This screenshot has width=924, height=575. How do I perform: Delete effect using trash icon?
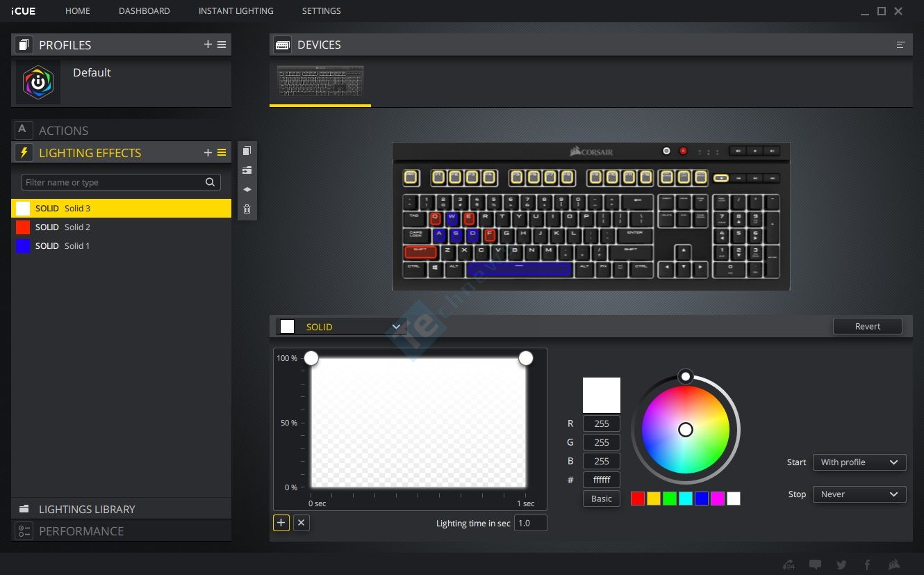pos(247,209)
